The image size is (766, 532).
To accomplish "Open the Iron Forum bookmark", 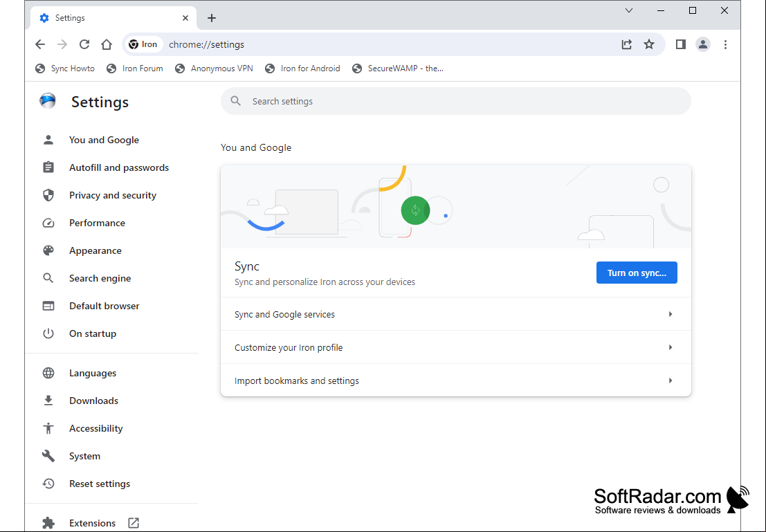I will point(135,68).
